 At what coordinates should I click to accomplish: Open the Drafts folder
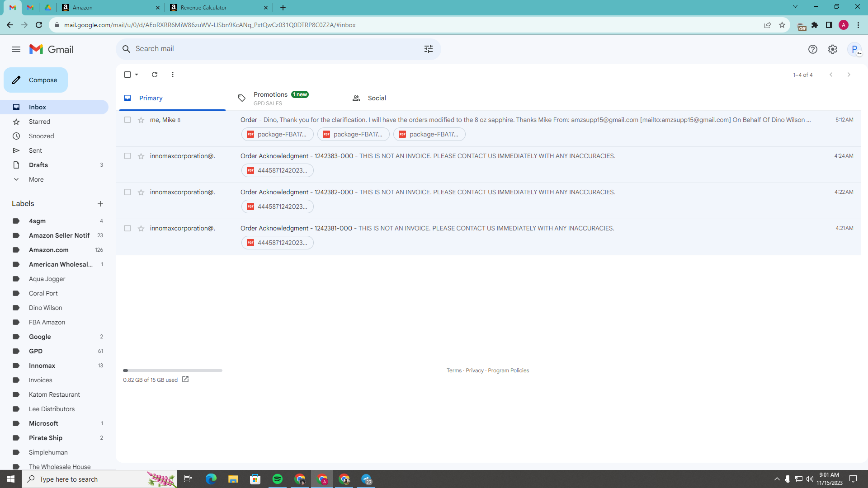[54, 165]
